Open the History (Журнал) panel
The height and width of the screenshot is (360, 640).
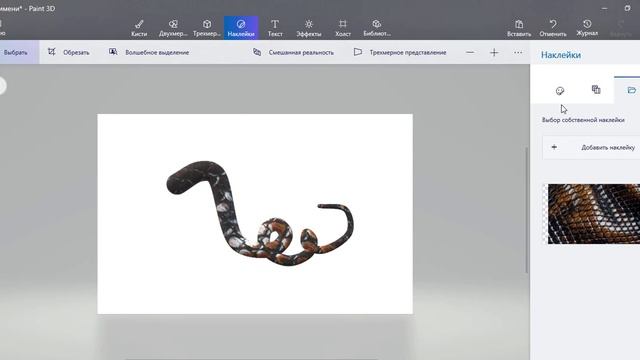pos(587,28)
